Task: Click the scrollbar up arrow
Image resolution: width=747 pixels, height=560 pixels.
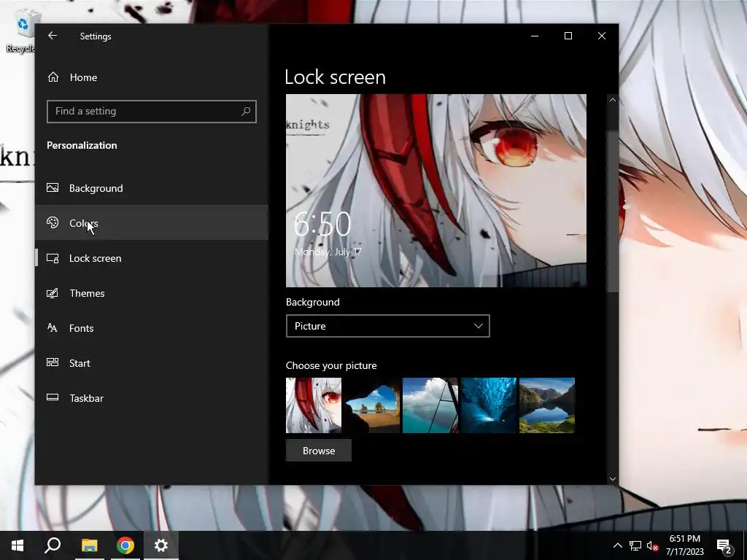Action: tap(613, 100)
